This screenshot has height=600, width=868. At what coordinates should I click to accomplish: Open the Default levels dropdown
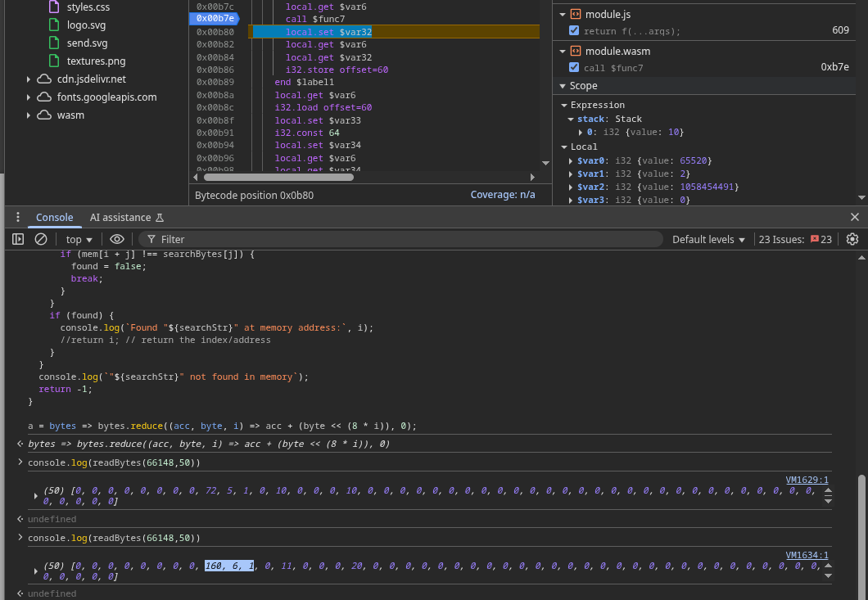pyautogui.click(x=708, y=240)
